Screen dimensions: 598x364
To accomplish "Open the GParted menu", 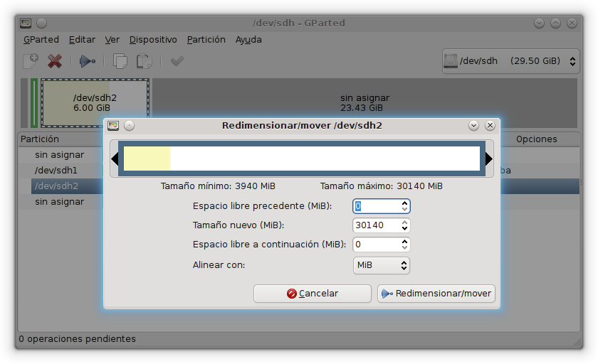I will 41,40.
